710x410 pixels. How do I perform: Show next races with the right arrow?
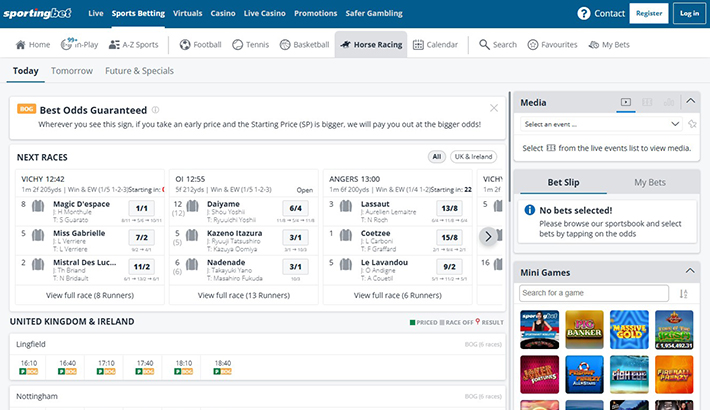(x=488, y=236)
